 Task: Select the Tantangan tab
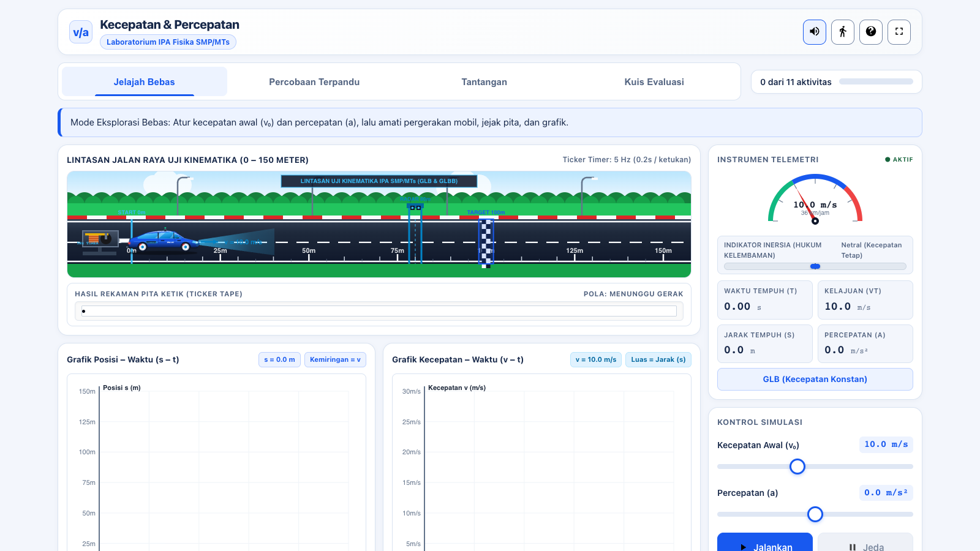coord(484,81)
